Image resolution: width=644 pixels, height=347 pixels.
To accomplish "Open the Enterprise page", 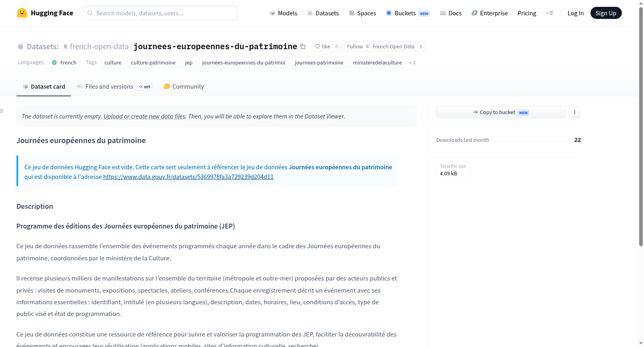I will pos(489,13).
